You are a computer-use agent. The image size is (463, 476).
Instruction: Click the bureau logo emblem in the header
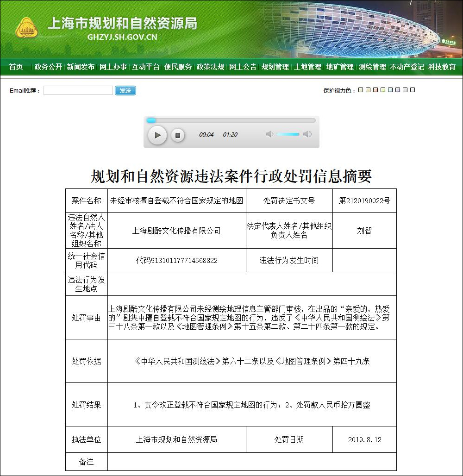click(x=26, y=28)
